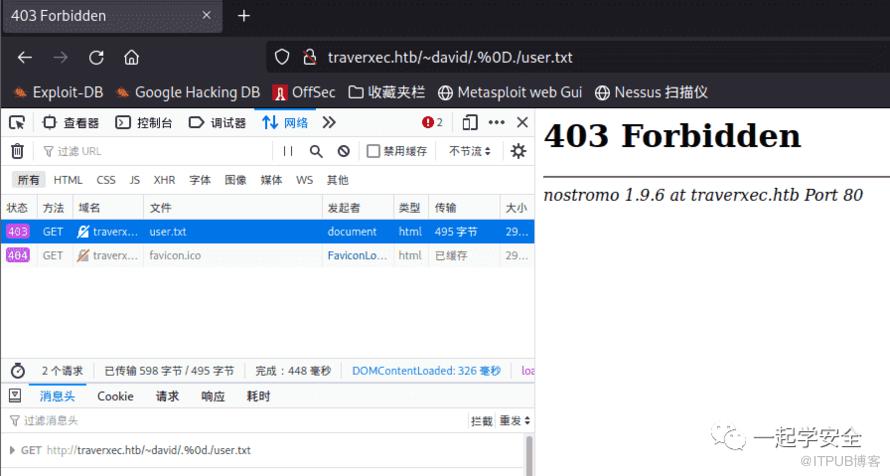This screenshot has height=476, width=890.
Task: Open the Nessus 扫描仪 bookmark
Action: pyautogui.click(x=651, y=92)
